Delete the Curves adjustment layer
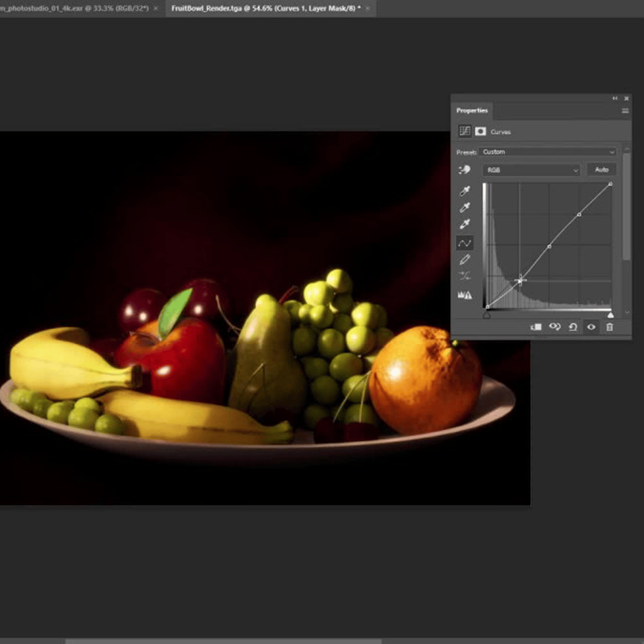644x644 pixels. click(610, 327)
